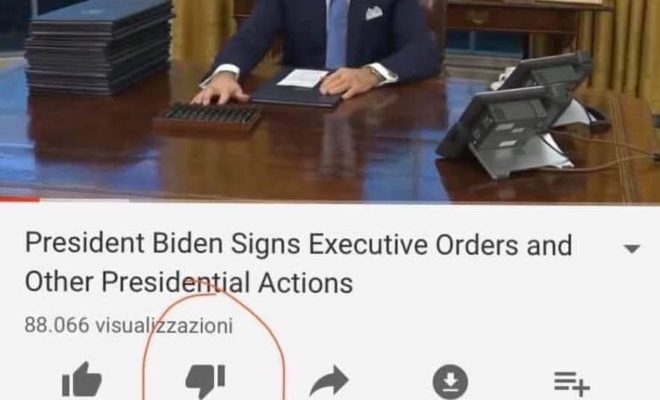Tap the "Other Presidential Actions" title line
Screen dimensions: 660x400
click(189, 282)
